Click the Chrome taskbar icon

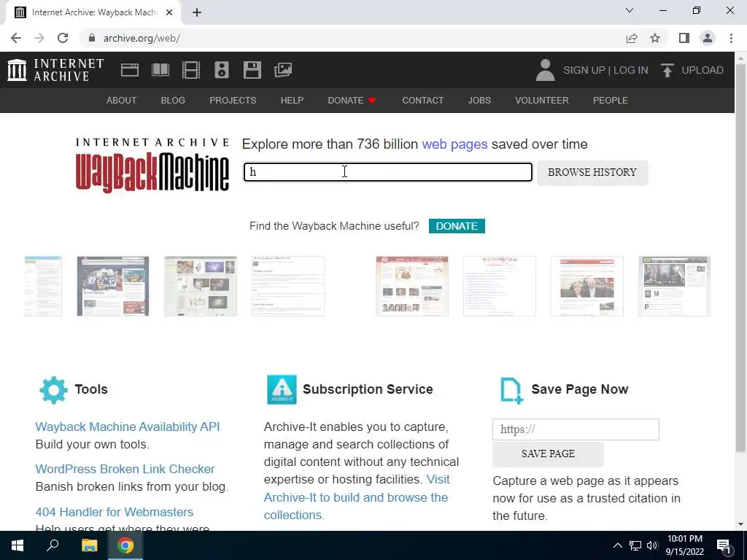(x=125, y=545)
